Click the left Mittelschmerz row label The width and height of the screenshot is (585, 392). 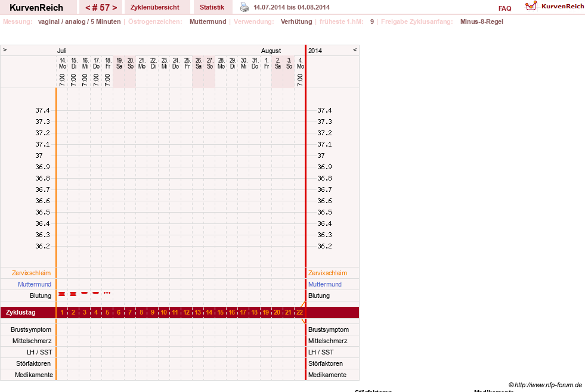point(32,341)
